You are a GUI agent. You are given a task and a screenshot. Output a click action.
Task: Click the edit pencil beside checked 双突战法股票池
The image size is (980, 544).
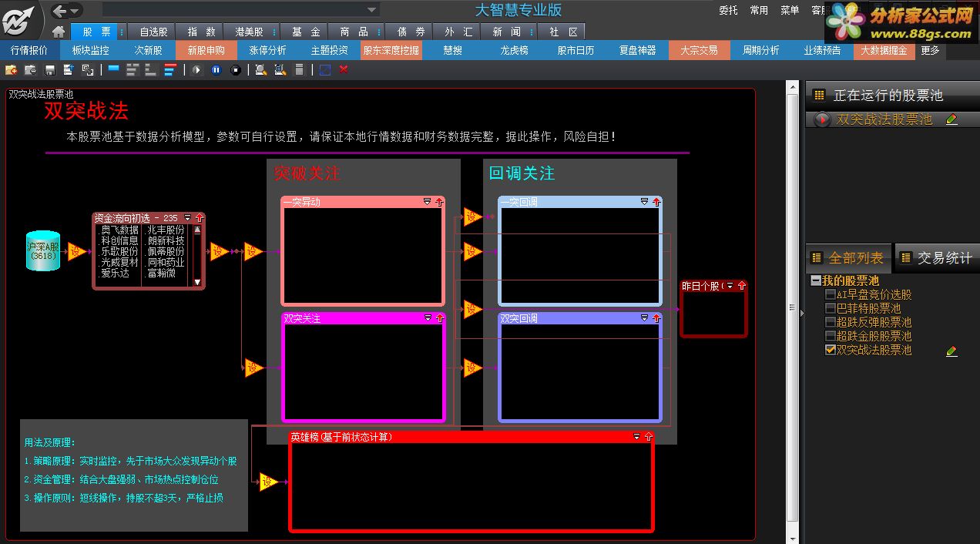pos(952,351)
